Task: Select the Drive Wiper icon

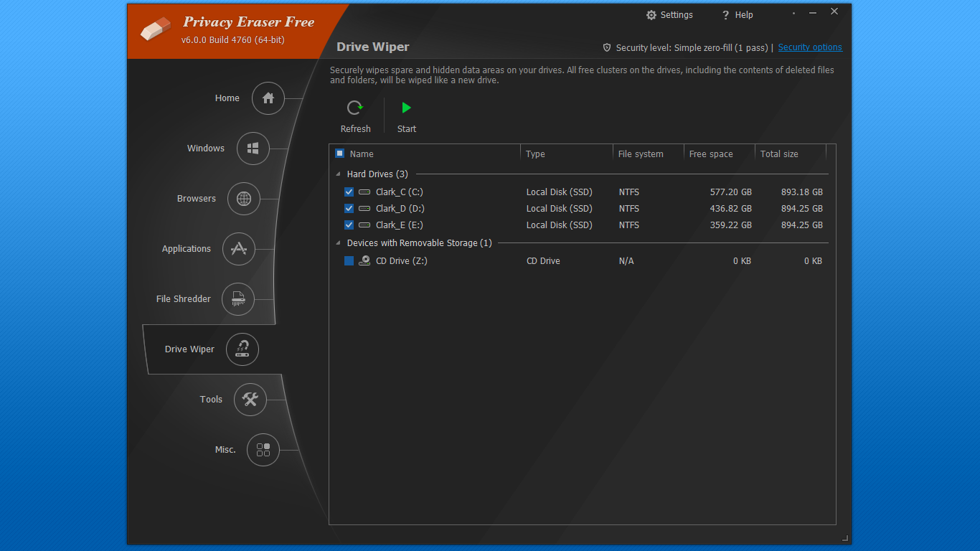Action: 242,349
